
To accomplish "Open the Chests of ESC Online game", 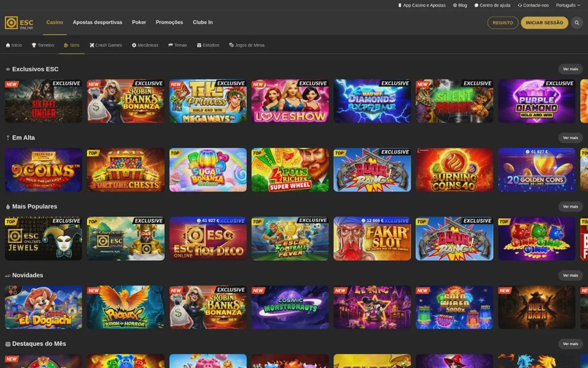I will tap(126, 239).
